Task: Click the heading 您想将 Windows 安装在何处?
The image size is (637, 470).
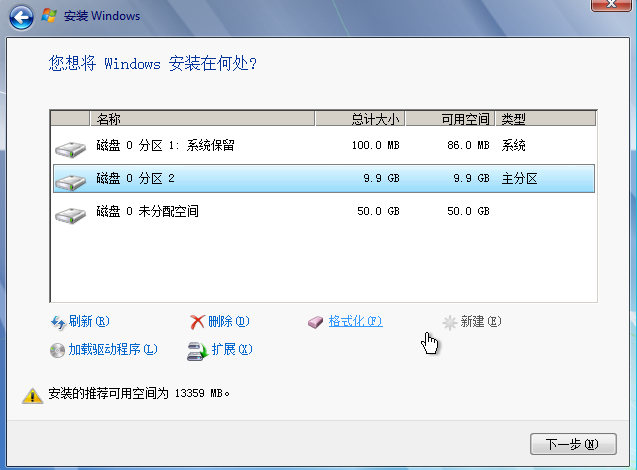Action: click(152, 63)
